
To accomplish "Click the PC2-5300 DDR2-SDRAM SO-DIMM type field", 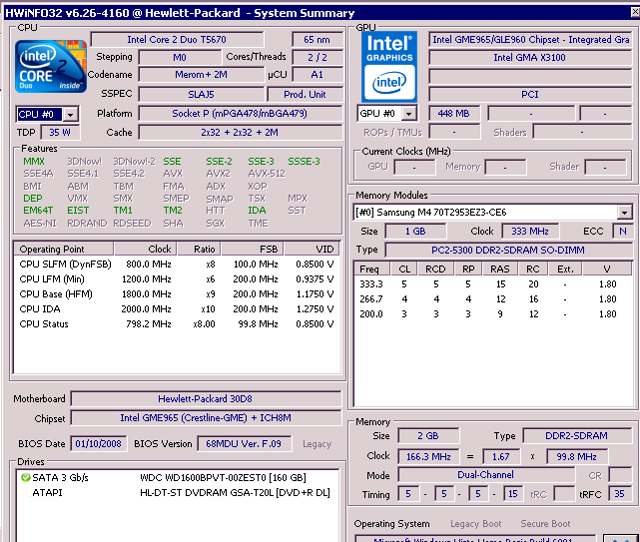I will coord(509,250).
